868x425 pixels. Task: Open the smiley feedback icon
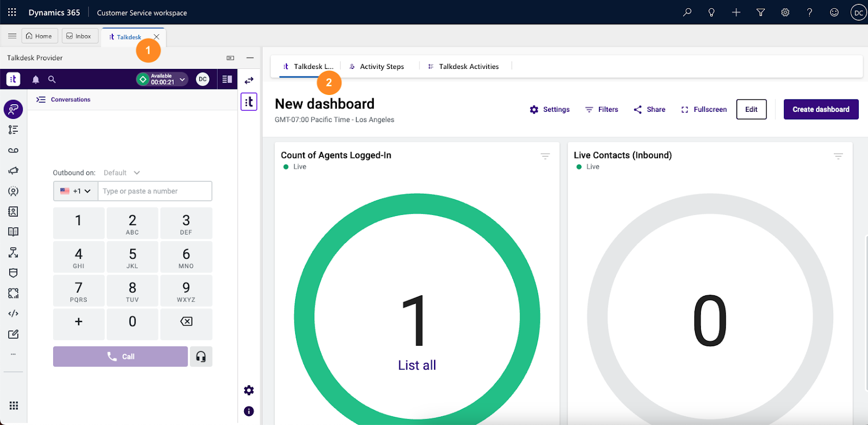tap(834, 12)
